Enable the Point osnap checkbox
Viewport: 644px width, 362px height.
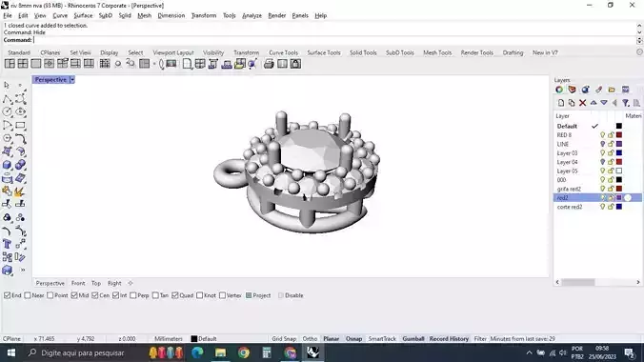click(50, 295)
